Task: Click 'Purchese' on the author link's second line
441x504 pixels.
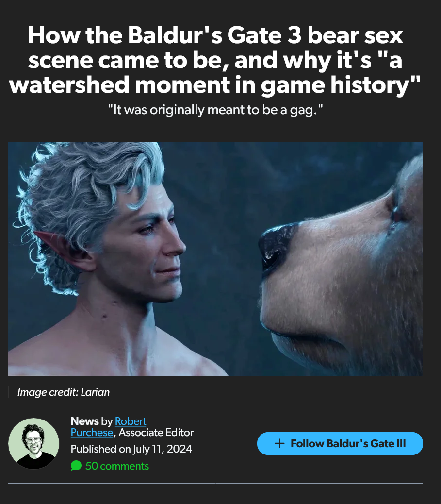Action: pos(92,432)
